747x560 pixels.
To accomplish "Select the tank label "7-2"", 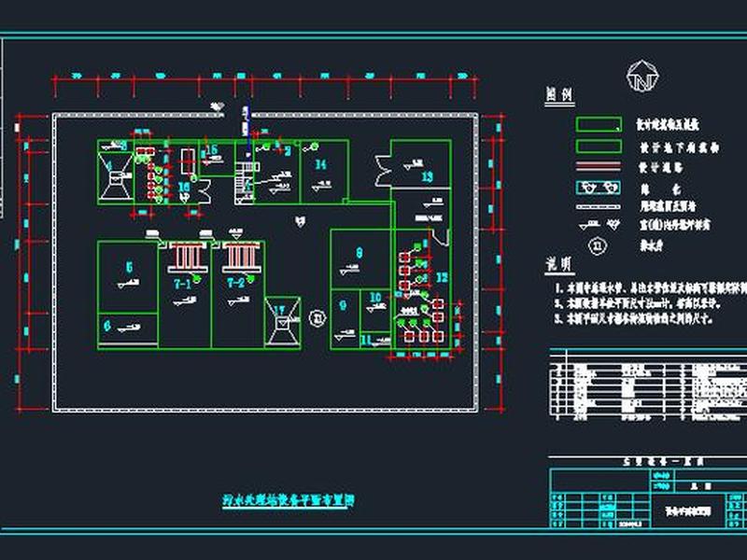I will (x=236, y=284).
